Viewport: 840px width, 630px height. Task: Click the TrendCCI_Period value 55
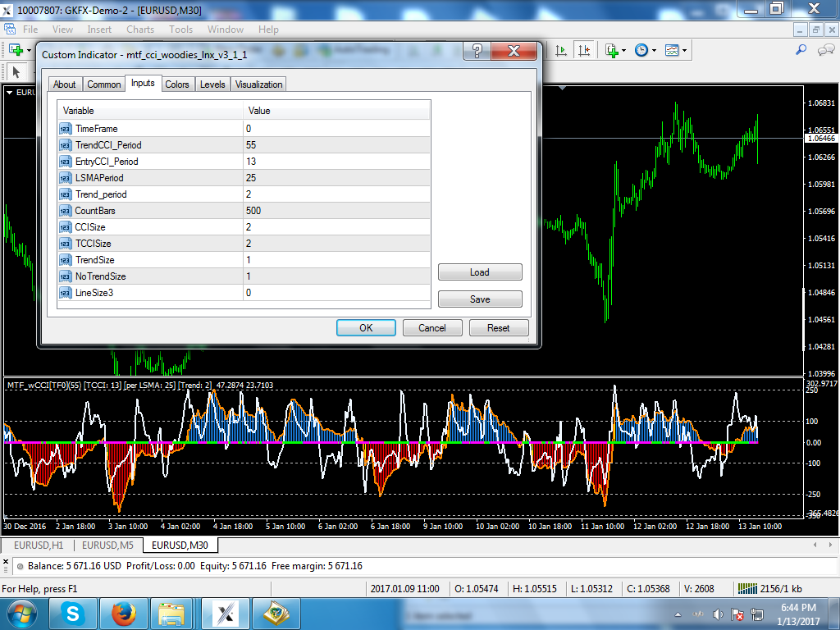pos(336,145)
